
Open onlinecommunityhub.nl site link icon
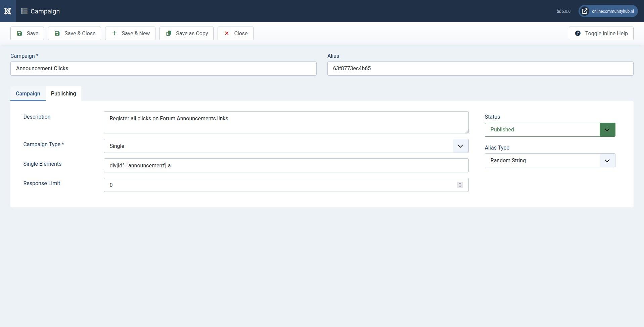tap(585, 11)
